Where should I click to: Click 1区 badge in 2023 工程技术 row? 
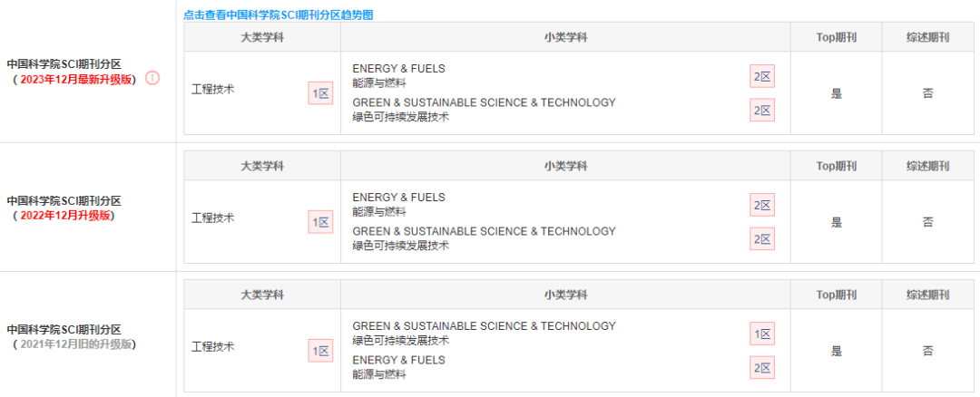[x=320, y=93]
